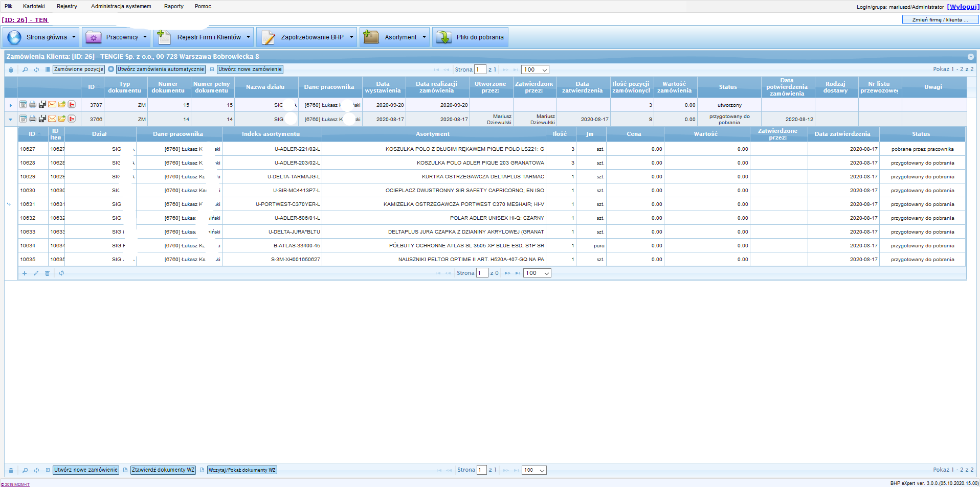
Task: Click Wczytaj/Pokaż dokumenty WZ button
Action: (x=242, y=470)
